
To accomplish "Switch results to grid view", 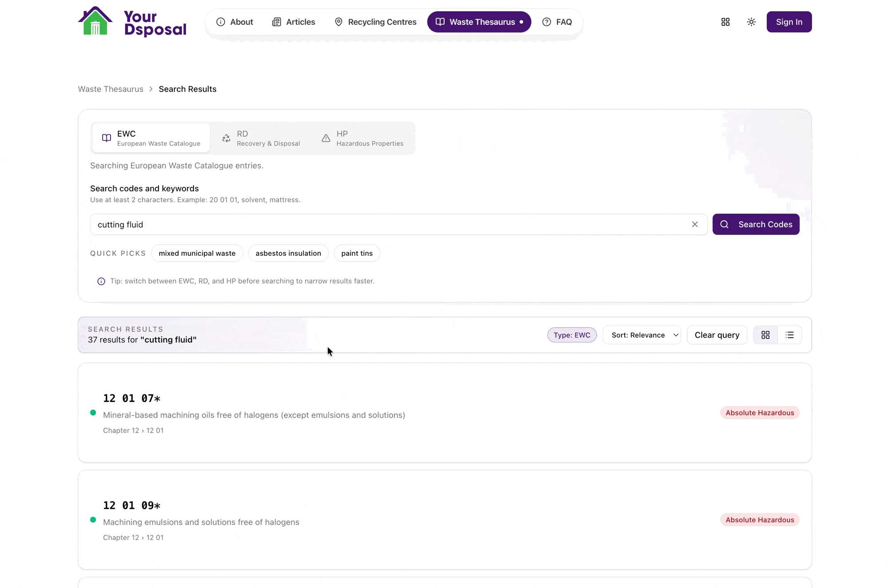I will (x=765, y=335).
